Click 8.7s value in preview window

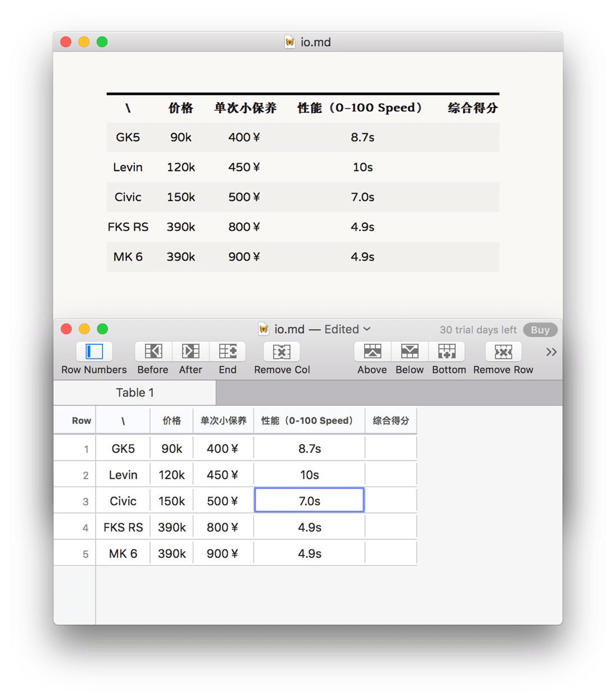363,137
